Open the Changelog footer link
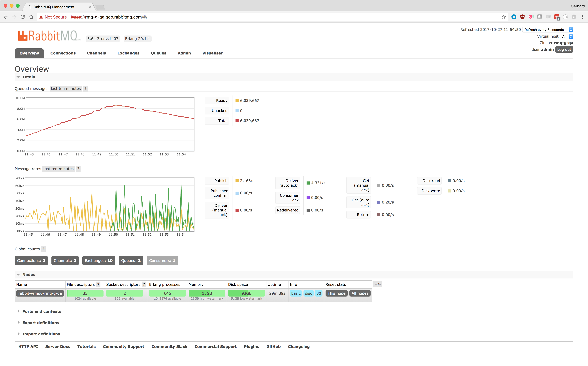The image size is (588, 366). [x=299, y=347]
